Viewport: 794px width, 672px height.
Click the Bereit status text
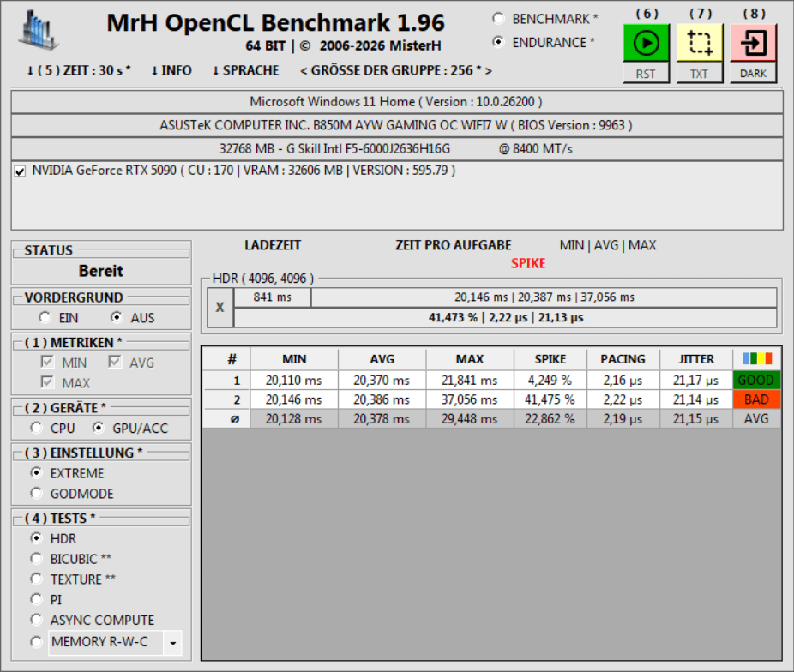[101, 271]
